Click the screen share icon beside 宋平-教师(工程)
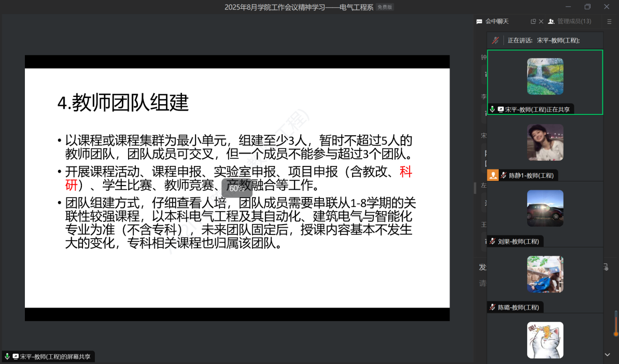The height and width of the screenshot is (364, 619). [x=501, y=109]
